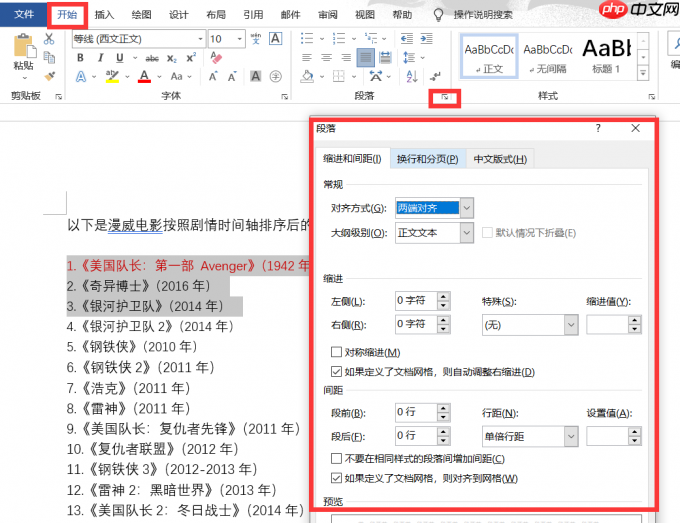Image resolution: width=680 pixels, height=523 pixels.
Task: Switch to 中文版式 dialog tab
Action: tap(500, 159)
